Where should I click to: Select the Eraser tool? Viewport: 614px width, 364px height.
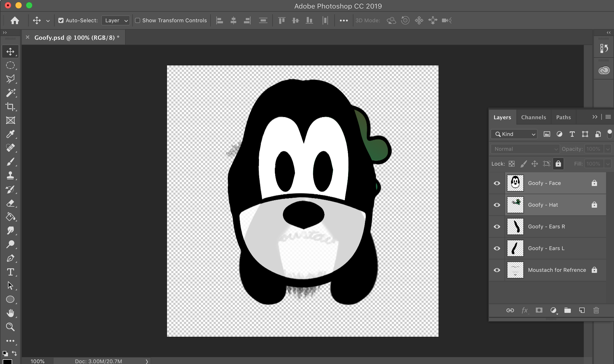[x=10, y=203]
